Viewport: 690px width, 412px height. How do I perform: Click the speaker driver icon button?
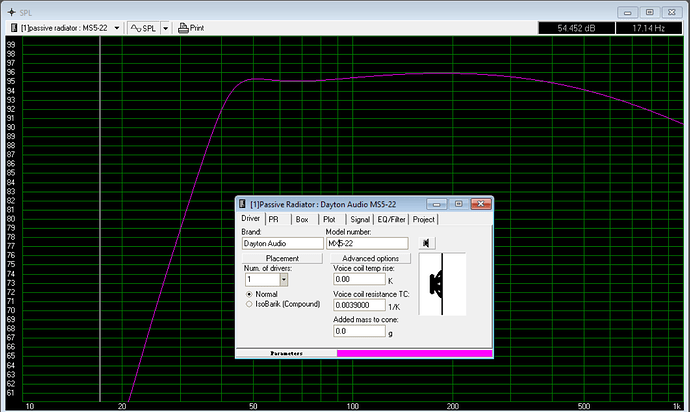(x=427, y=243)
